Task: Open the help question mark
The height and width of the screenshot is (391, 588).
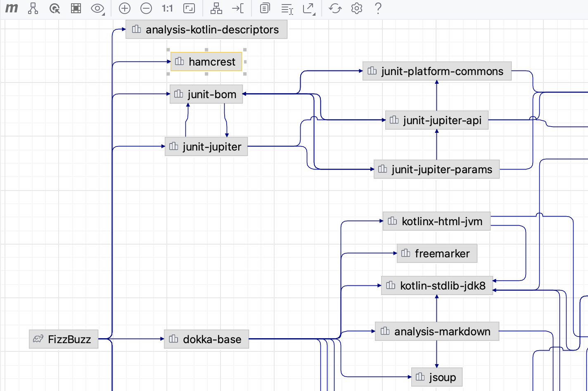Action: coord(378,8)
